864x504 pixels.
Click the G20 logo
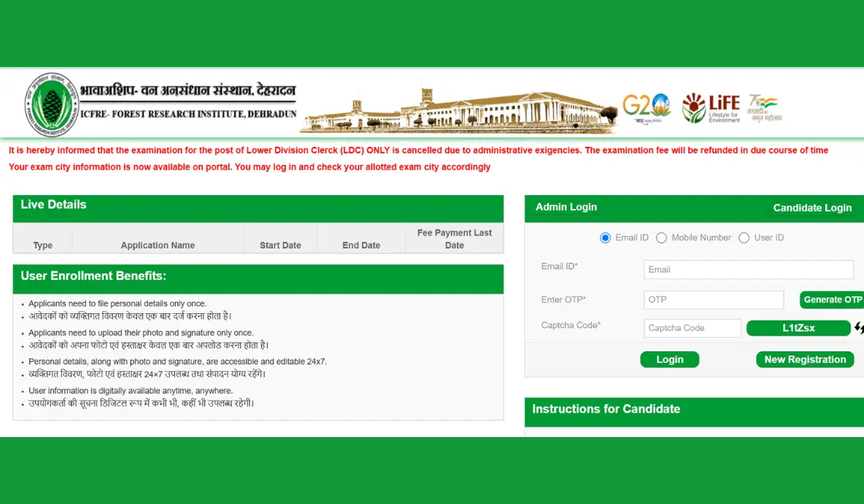click(647, 109)
